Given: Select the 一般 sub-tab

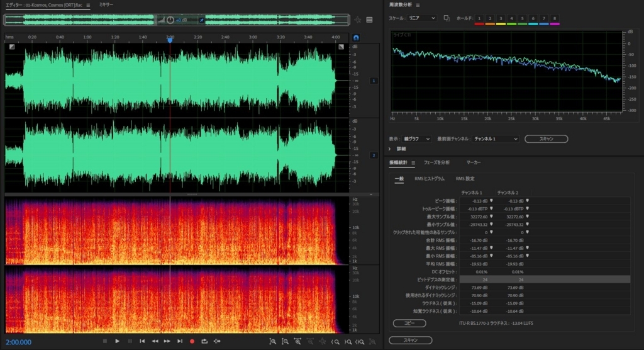Looking at the screenshot, I should pyautogui.click(x=399, y=179).
